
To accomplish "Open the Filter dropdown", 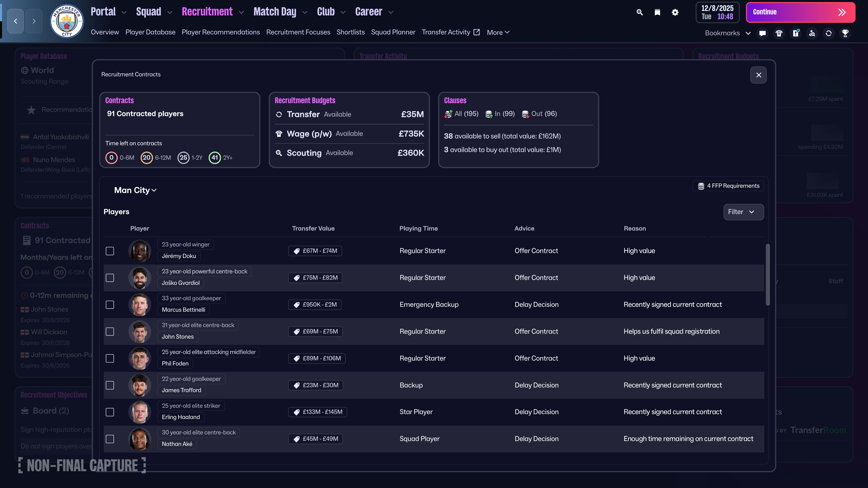I will 743,212.
